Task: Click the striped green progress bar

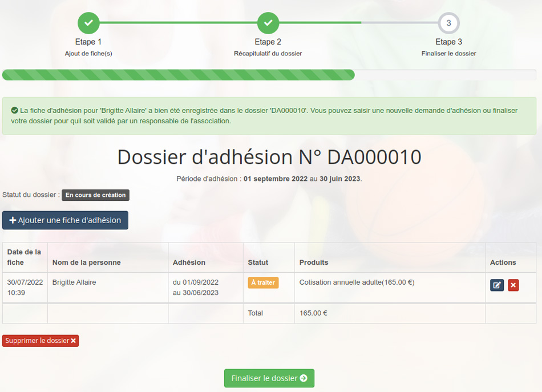Action: [x=179, y=75]
